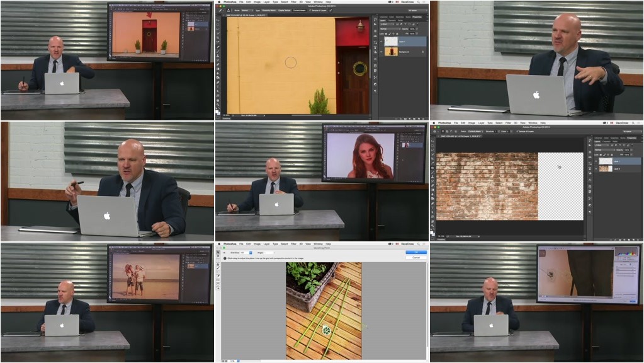Choose the Stamp tool in the Vanishing Point dialog
Screen dimensions: 644x363
tap(218, 264)
